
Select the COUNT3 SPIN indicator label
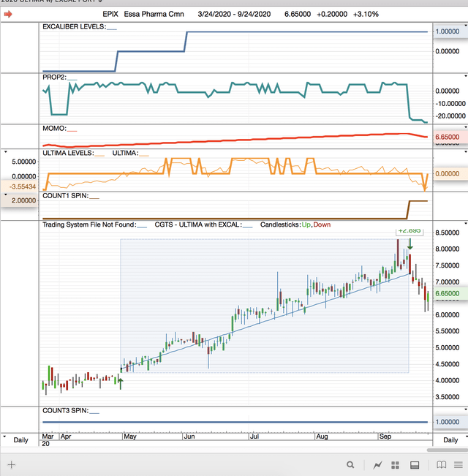tap(66, 410)
